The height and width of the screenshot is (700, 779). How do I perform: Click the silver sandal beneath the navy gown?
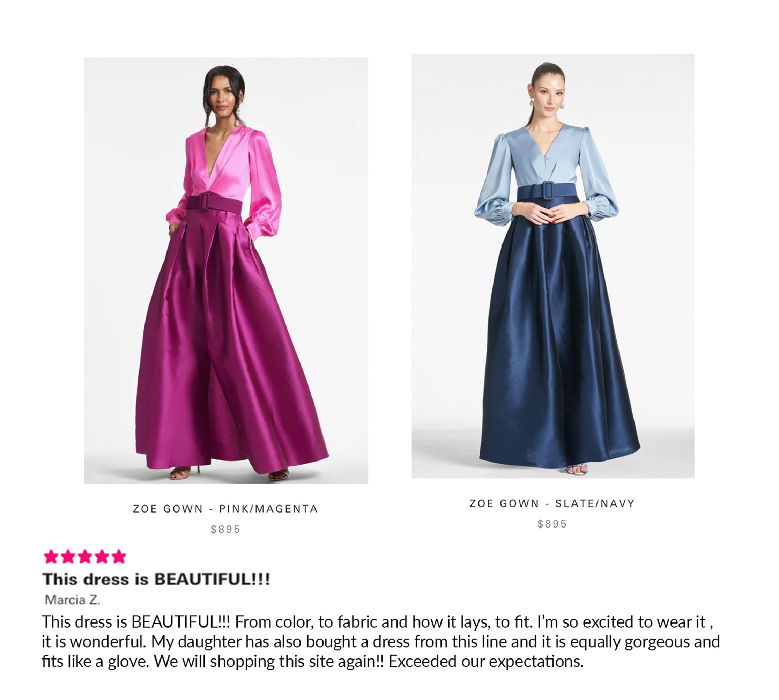tap(578, 469)
